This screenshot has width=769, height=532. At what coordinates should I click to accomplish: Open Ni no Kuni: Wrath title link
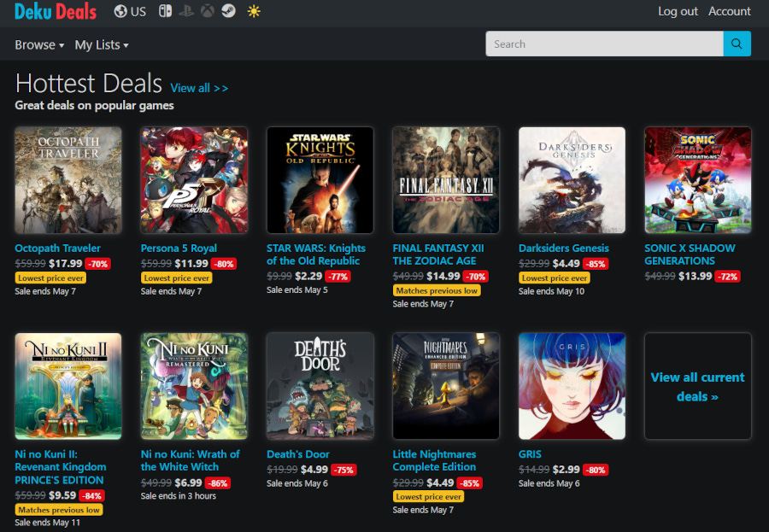[x=191, y=460]
